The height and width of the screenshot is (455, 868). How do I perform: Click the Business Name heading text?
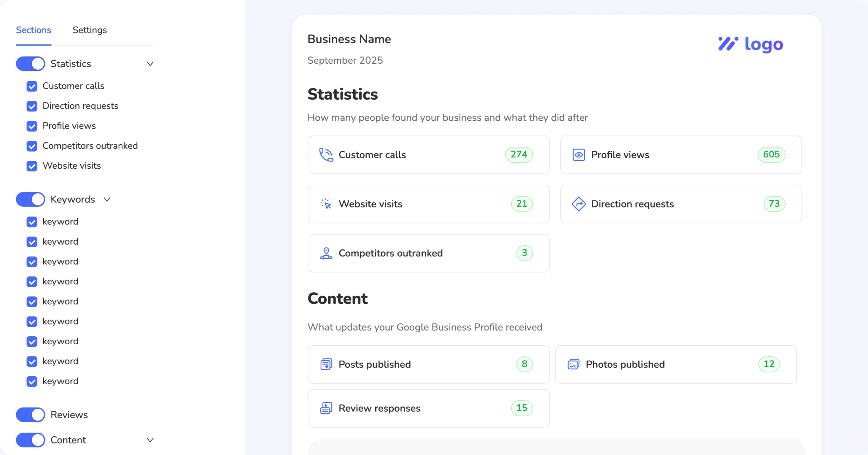pos(349,39)
